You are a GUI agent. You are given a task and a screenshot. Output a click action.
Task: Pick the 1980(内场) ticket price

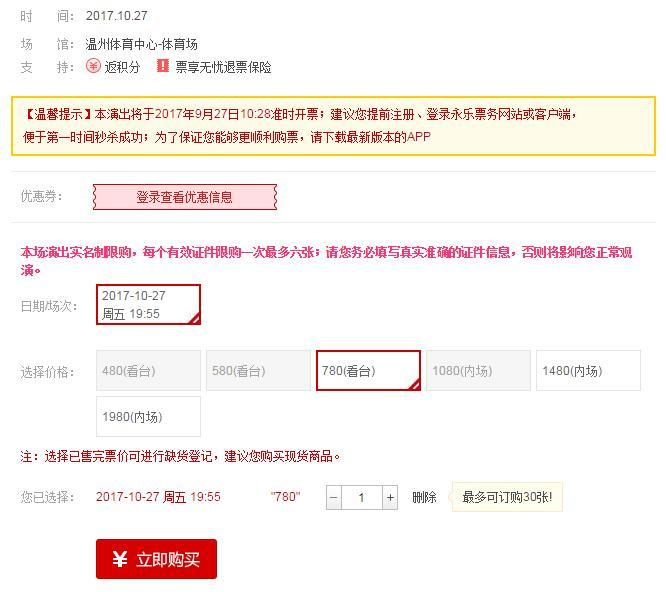point(148,417)
